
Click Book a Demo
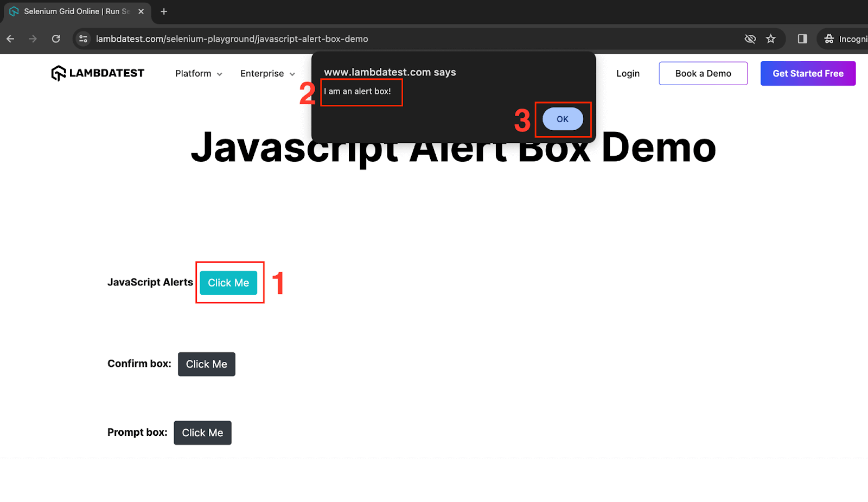click(x=703, y=73)
